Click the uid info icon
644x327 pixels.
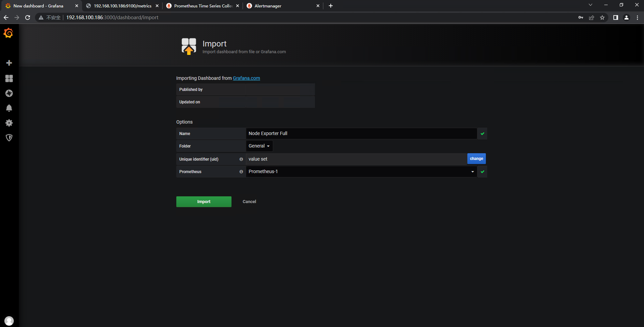click(241, 159)
